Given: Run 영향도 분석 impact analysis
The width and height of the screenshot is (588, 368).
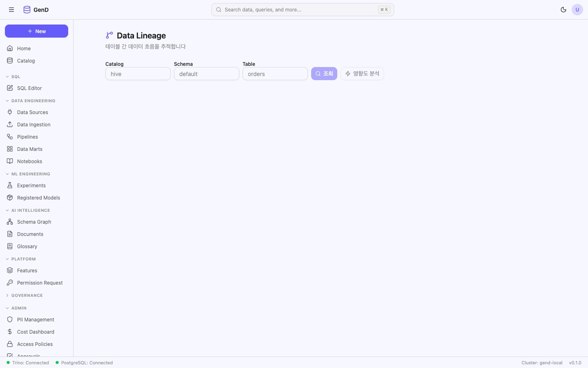Looking at the screenshot, I should (x=362, y=74).
